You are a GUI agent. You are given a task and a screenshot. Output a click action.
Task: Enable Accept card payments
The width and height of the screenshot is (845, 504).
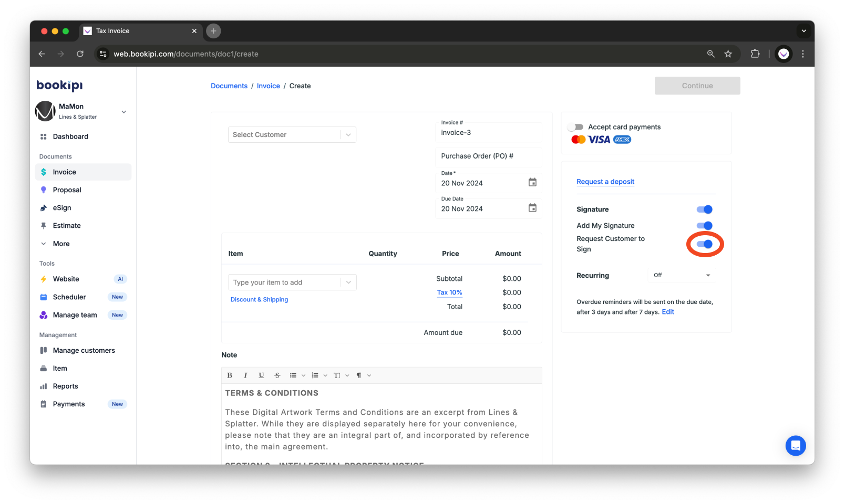[576, 127]
